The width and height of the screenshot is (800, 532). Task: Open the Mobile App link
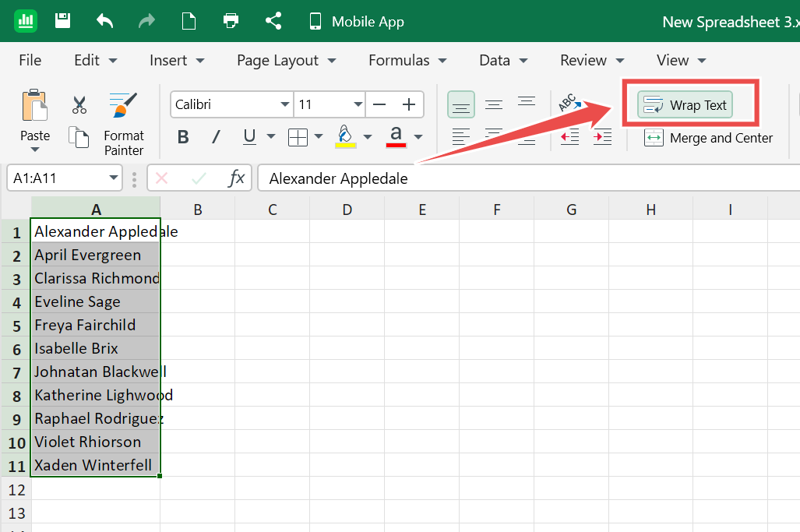[357, 22]
